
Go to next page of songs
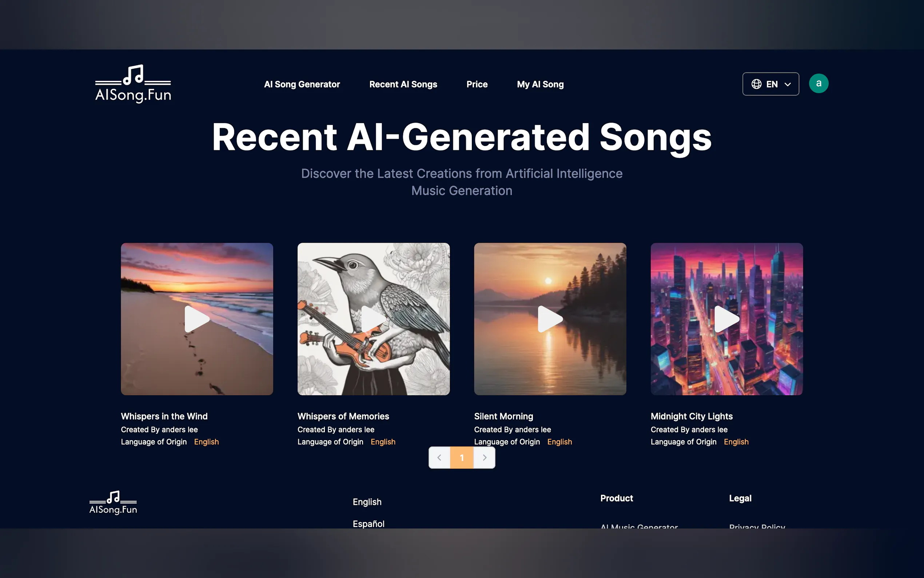point(484,458)
